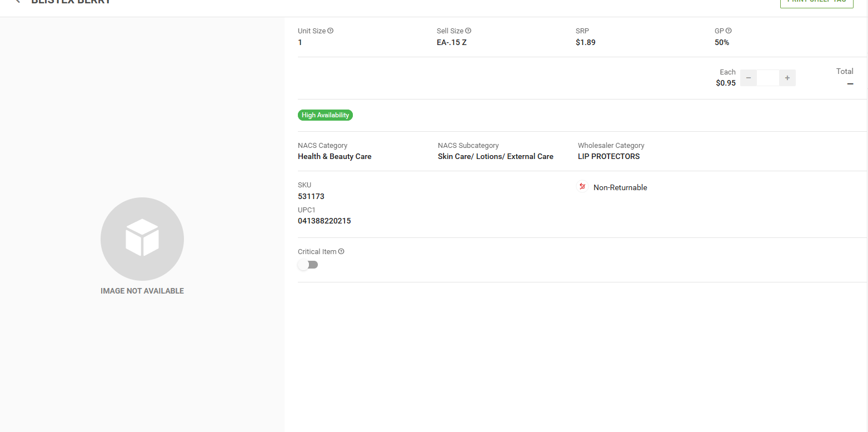Click the Critical Item help icon

click(x=341, y=252)
